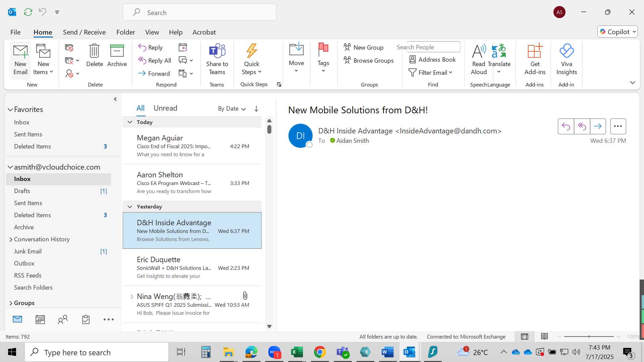Viewport: 644px width, 362px height.
Task: Open the Junk email options dropdown
Action: [x=72, y=73]
